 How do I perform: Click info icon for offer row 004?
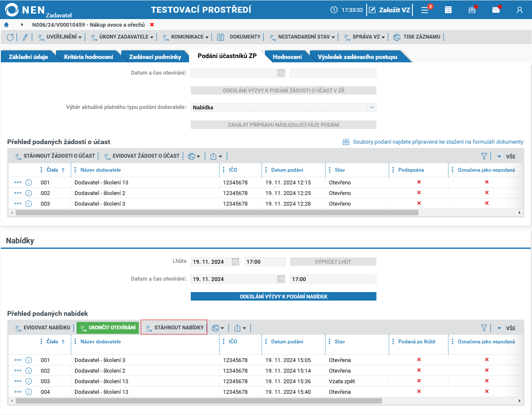29,392
